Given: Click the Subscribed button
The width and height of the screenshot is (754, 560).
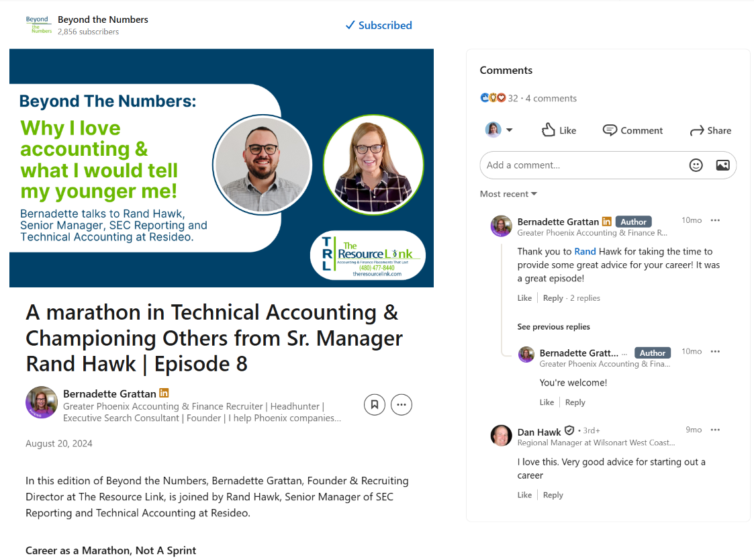Looking at the screenshot, I should [379, 26].
